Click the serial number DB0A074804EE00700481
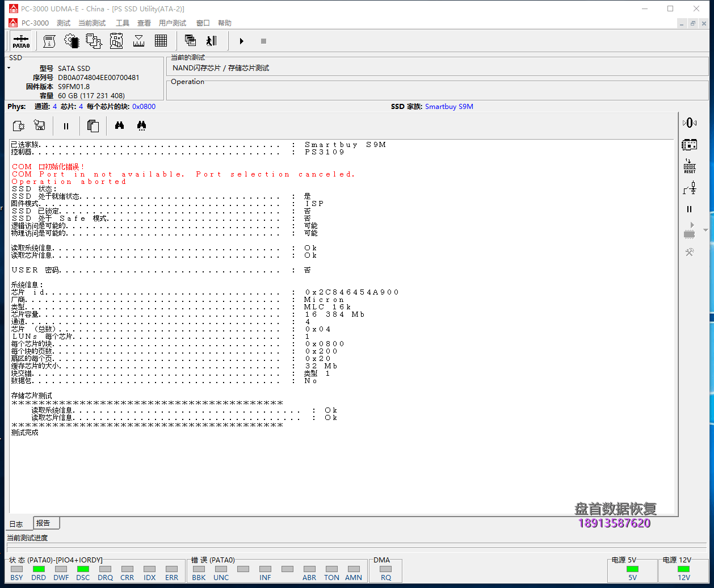The image size is (714, 588). tap(99, 77)
